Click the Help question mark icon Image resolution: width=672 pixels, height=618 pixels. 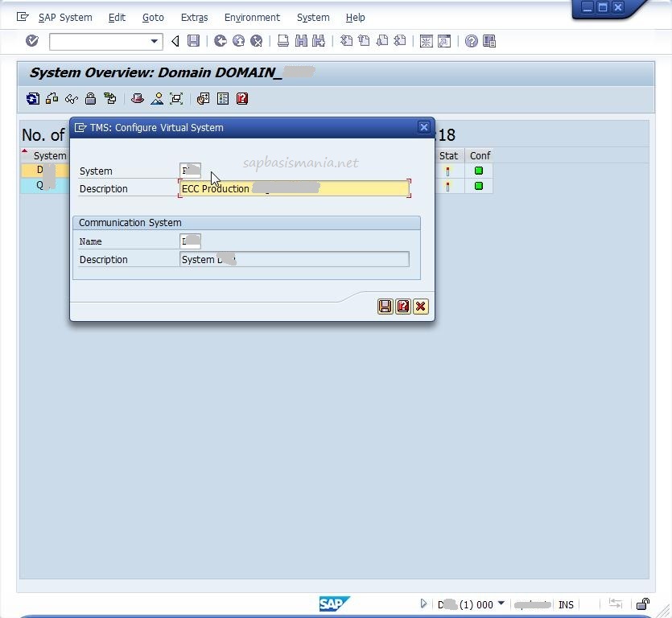[471, 40]
